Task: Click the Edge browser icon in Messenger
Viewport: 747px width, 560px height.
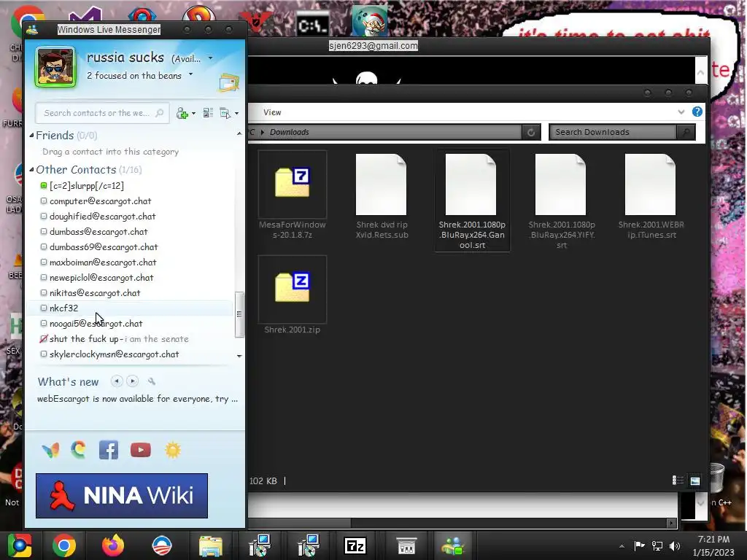Action: [79, 450]
